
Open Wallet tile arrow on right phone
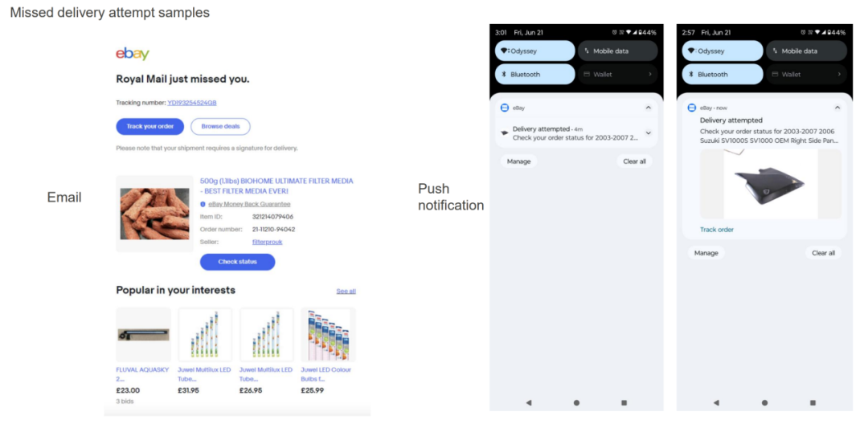coord(838,74)
